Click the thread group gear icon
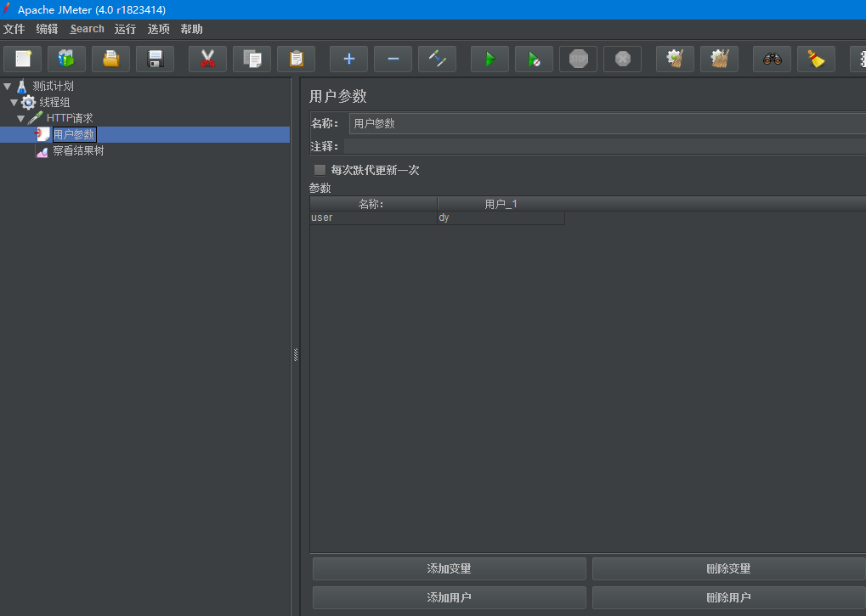Screen dimensions: 866x616 click(x=28, y=102)
